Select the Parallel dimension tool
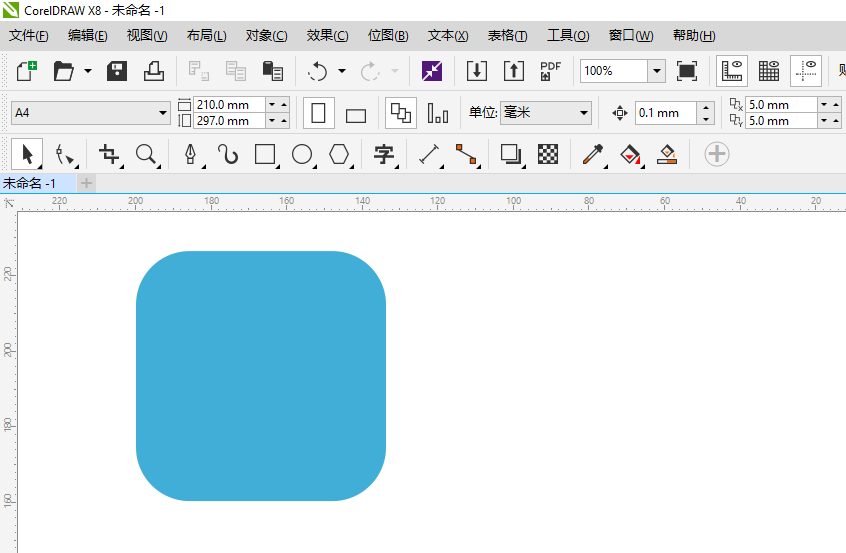 pos(429,154)
